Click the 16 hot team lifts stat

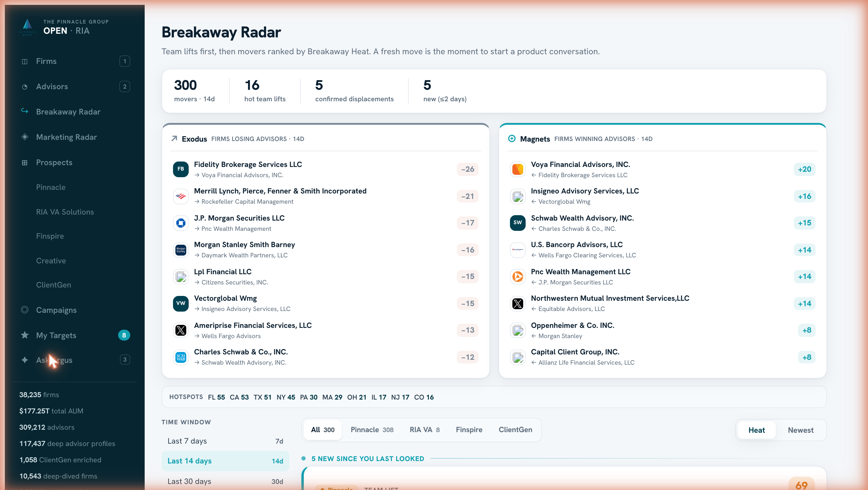[265, 90]
